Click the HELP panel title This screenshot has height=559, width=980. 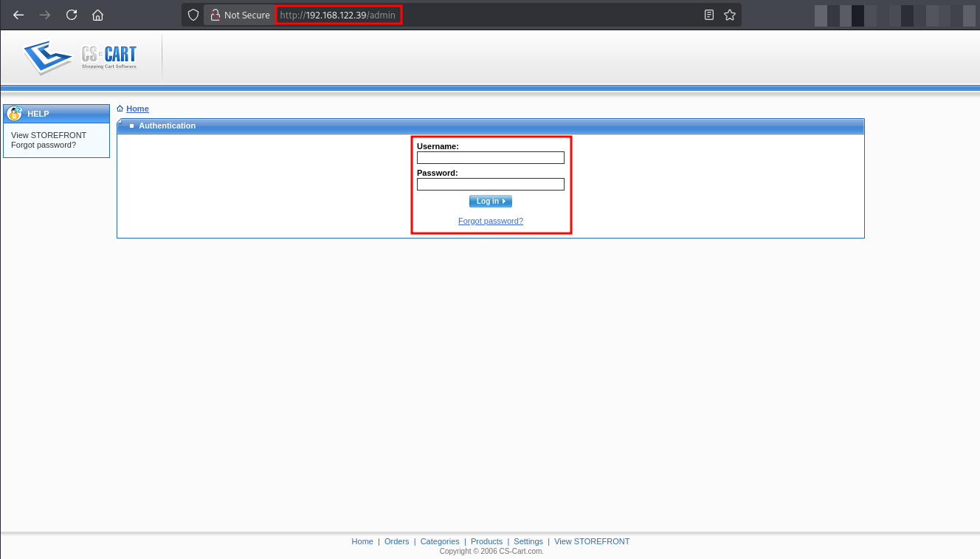point(38,114)
